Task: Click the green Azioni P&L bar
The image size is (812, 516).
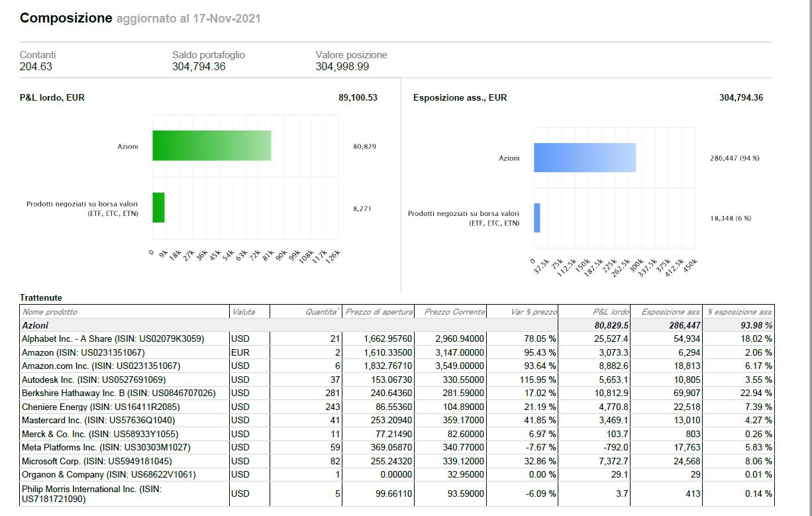Action: [x=211, y=146]
